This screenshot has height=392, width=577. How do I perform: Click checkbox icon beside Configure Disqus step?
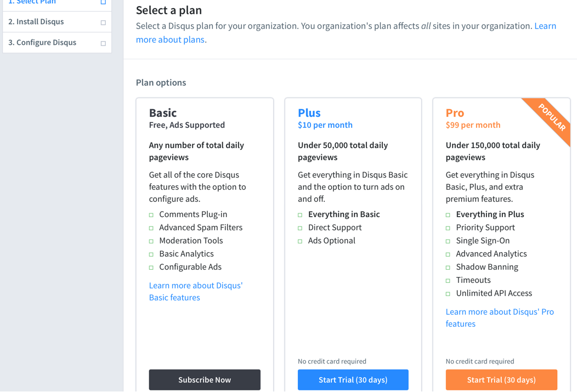[103, 43]
